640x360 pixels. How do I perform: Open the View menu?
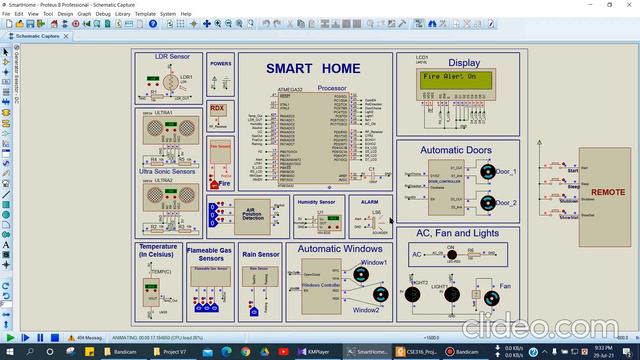coord(33,14)
